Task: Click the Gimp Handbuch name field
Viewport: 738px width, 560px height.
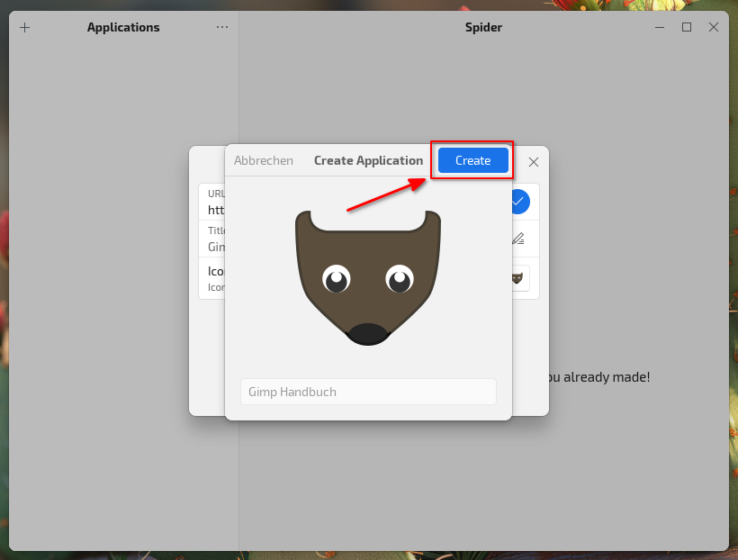Action: pyautogui.click(x=368, y=392)
